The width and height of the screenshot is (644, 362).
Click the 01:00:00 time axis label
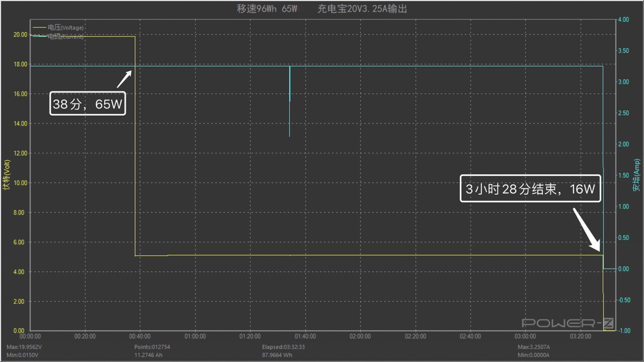click(195, 337)
